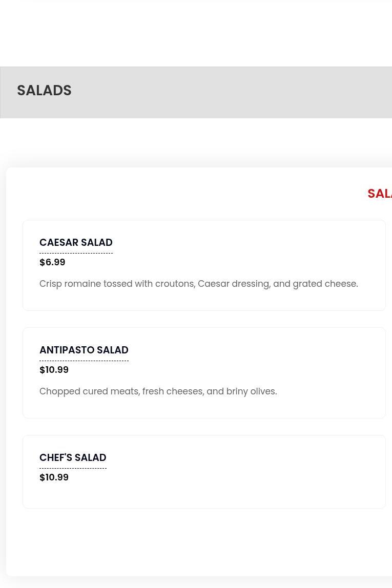Click the Antipasto Salad $10.99 price
The height and width of the screenshot is (588, 392).
54,370
